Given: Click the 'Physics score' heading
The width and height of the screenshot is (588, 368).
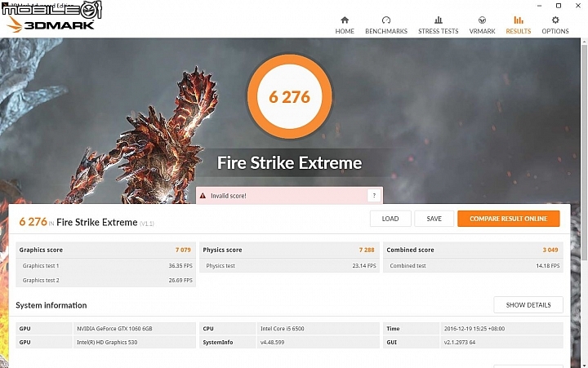Looking at the screenshot, I should coord(222,250).
